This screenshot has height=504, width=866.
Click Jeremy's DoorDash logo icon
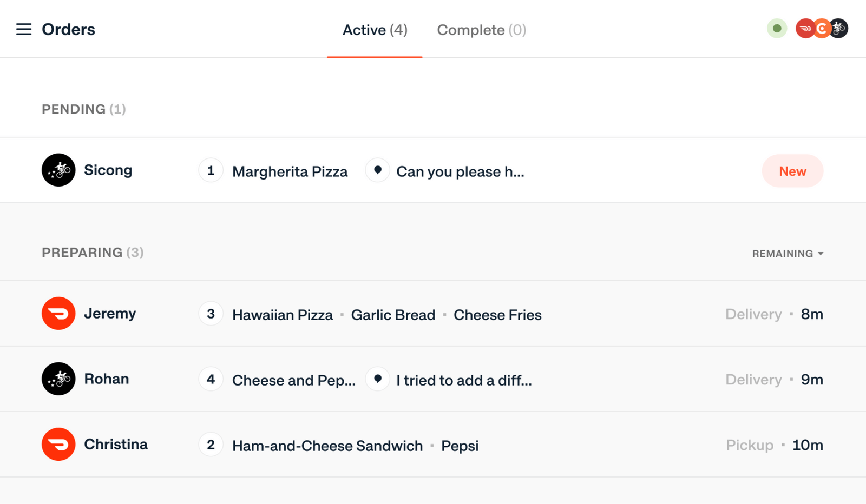coord(58,313)
